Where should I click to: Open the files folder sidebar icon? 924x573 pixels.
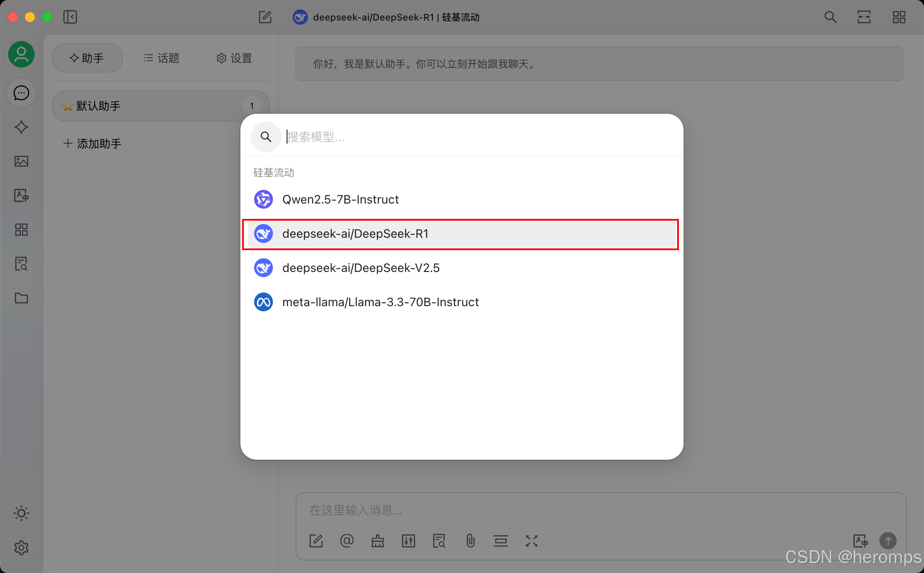pyautogui.click(x=21, y=298)
